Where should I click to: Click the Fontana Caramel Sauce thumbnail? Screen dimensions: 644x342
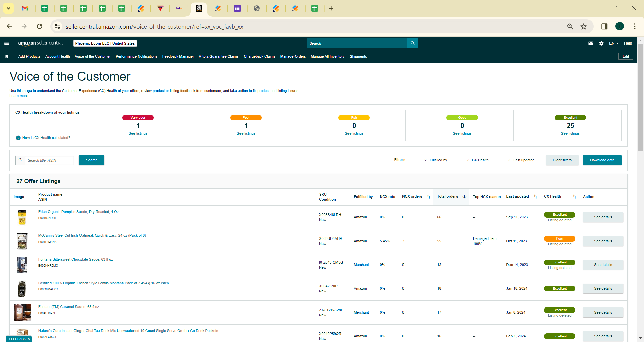[x=22, y=313]
